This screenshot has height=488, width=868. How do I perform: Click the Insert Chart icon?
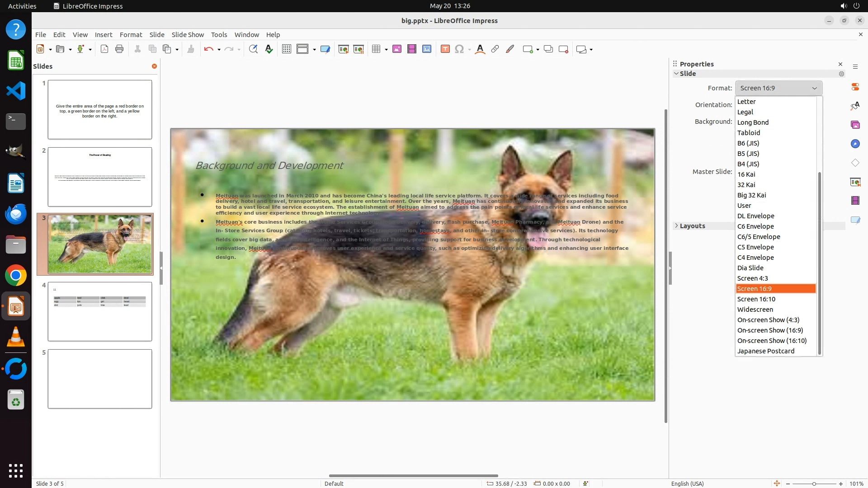point(427,49)
